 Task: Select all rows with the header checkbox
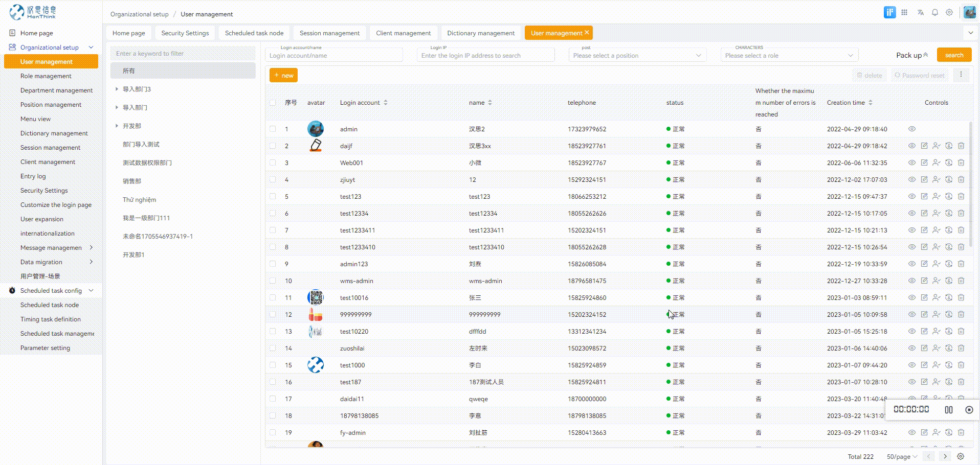pyautogui.click(x=273, y=103)
